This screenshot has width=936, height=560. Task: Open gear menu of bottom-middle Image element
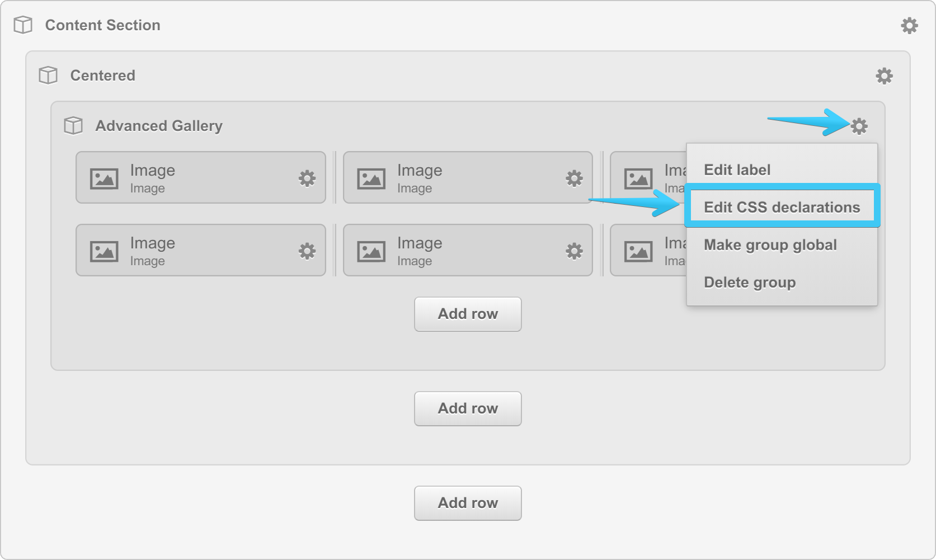(574, 251)
